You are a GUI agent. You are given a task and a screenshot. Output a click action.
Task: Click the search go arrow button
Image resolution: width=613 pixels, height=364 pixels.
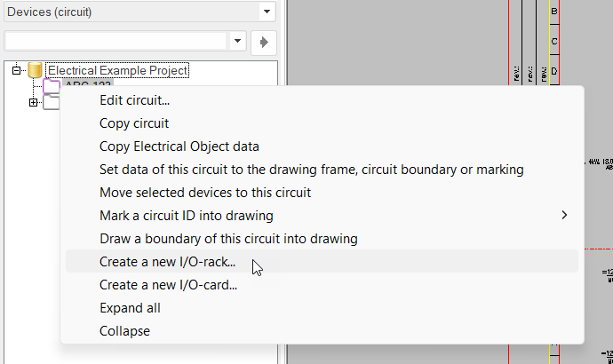coord(264,41)
